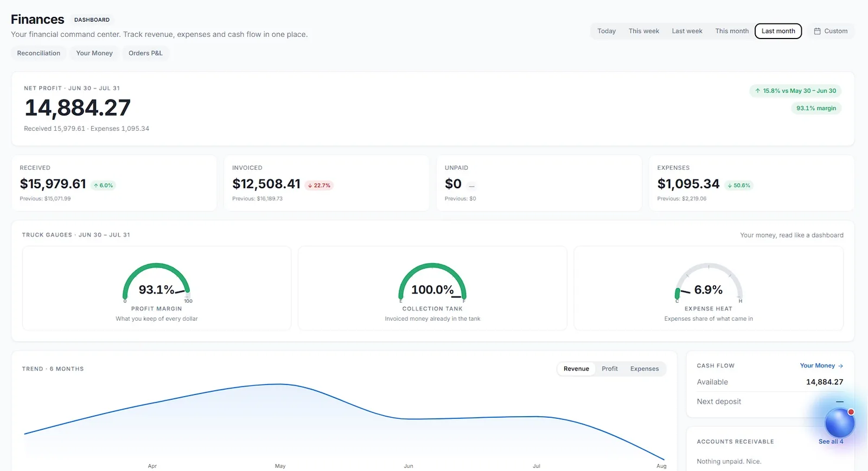Click Expenses share of what came in caption

pyautogui.click(x=709, y=319)
